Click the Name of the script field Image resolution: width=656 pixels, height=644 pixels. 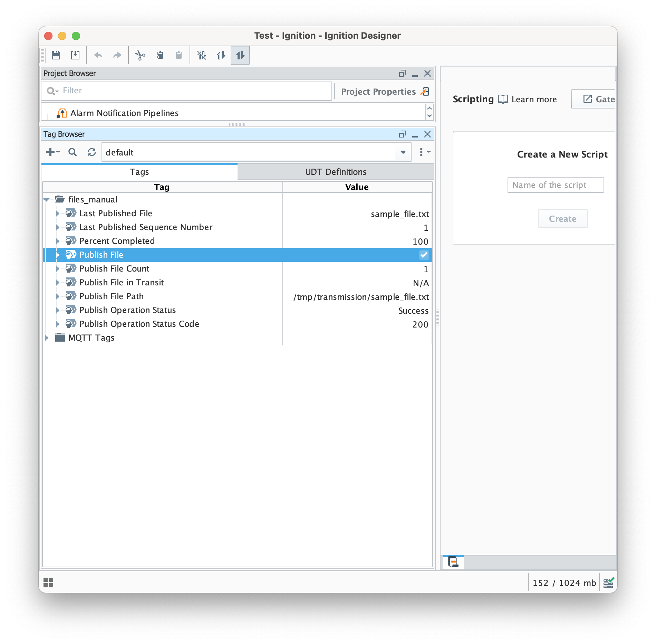(x=556, y=185)
